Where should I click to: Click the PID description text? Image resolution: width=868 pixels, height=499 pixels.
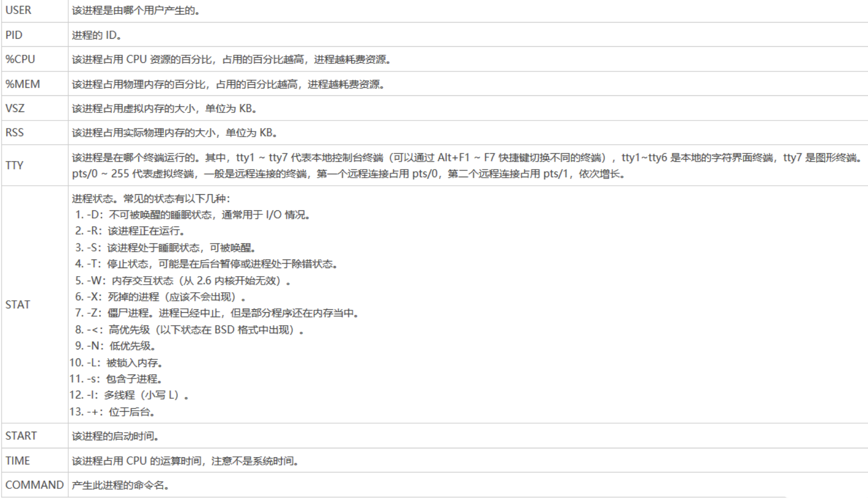96,35
